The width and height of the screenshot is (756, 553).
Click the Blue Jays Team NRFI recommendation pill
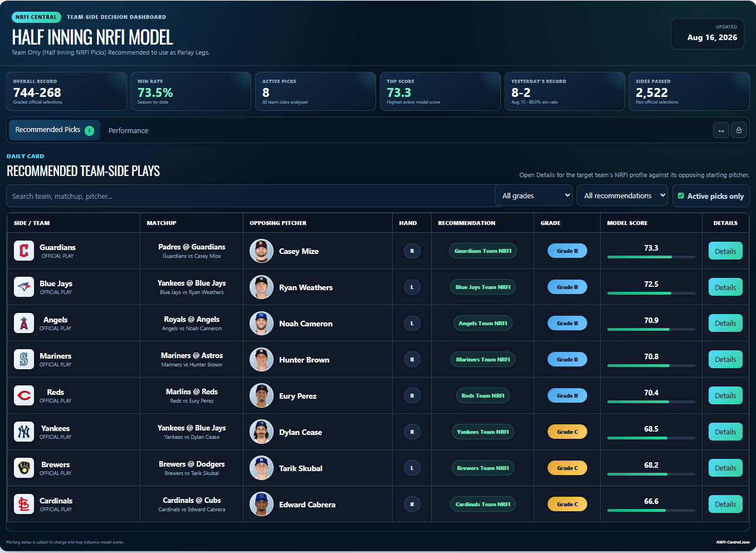tap(483, 287)
